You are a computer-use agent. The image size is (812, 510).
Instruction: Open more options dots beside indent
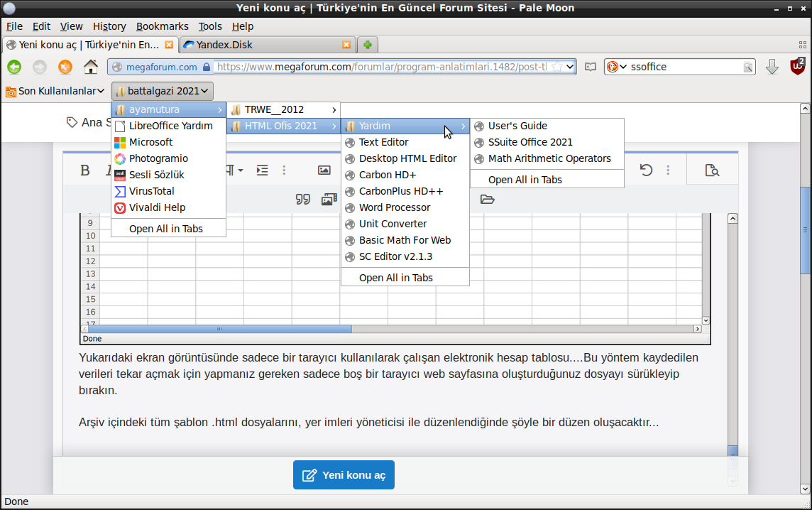click(284, 170)
